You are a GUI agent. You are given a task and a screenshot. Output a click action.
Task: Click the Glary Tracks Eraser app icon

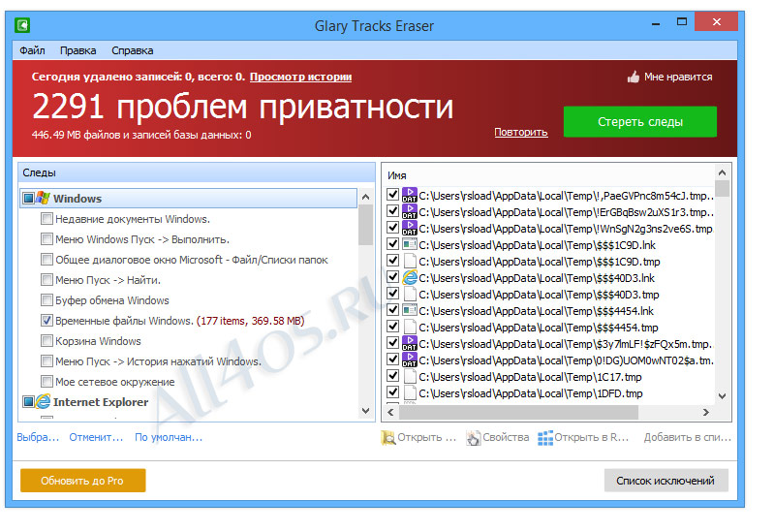(x=22, y=25)
